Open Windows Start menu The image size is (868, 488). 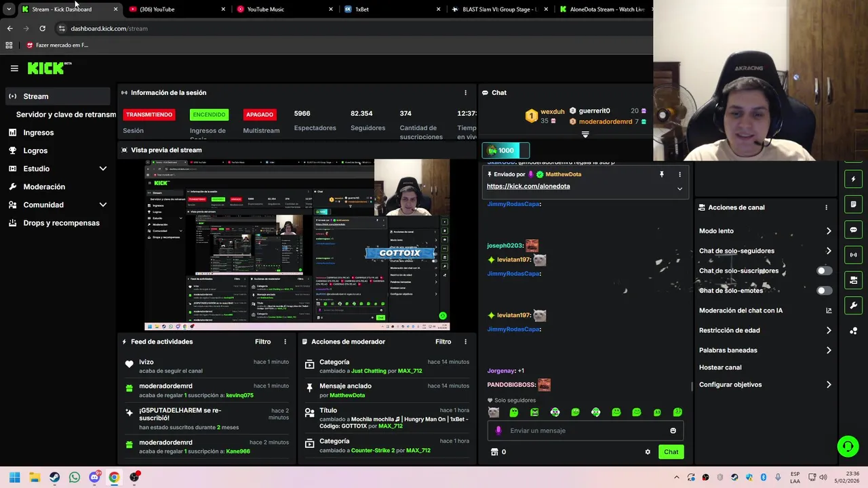tap(14, 477)
